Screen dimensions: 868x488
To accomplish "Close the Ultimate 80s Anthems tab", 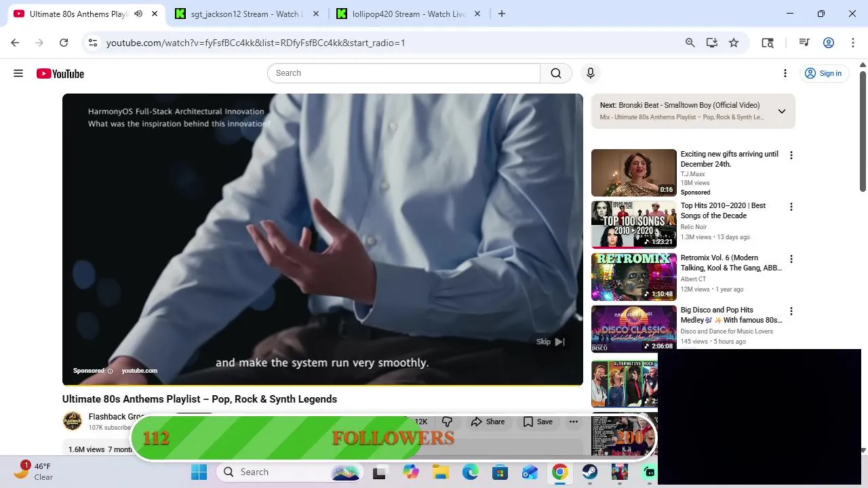I will tap(155, 14).
